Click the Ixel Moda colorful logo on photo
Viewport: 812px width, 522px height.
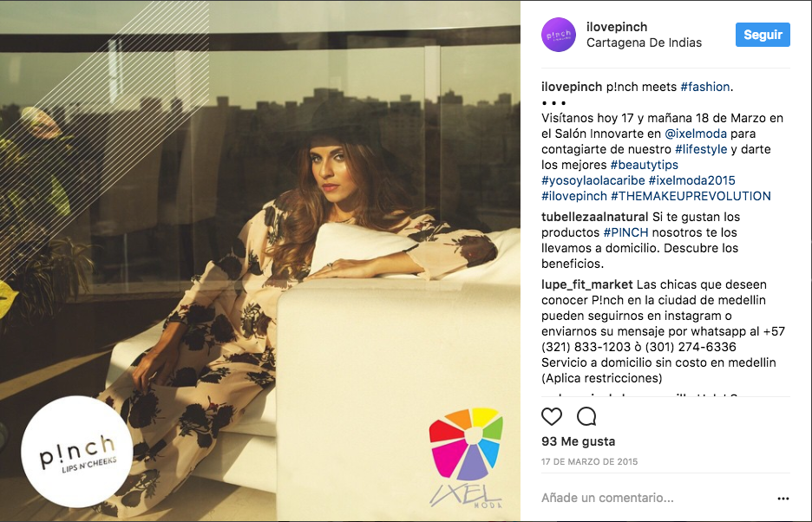466,457
